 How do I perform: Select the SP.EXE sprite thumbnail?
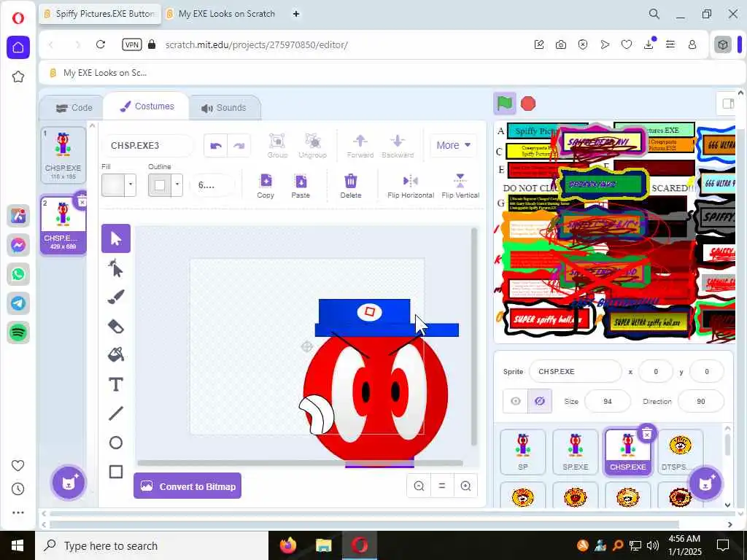575,451
